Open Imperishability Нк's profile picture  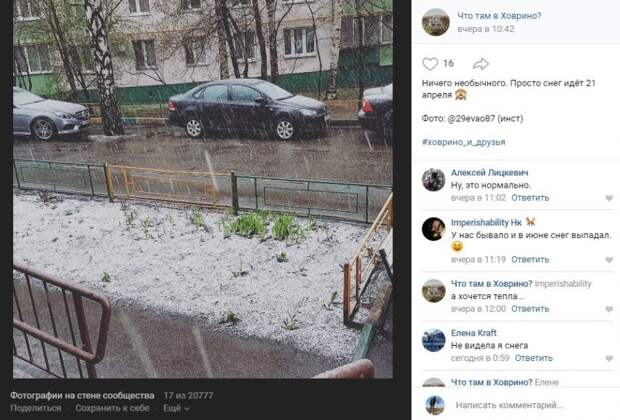433,229
